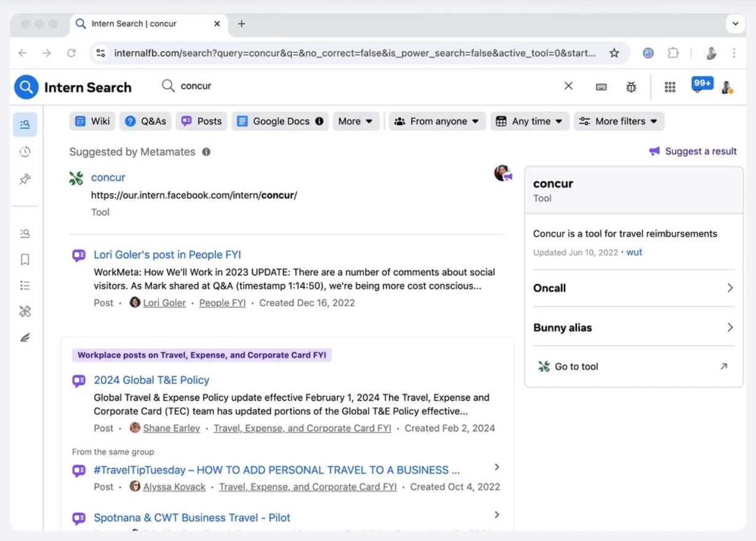
Task: Open the list icon in sidebar
Action: 25,285
